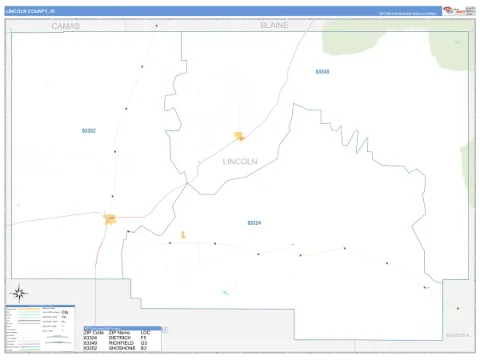
Task: Select the 'LINCOLN COUNTY, ID' map title
Action: point(30,11)
